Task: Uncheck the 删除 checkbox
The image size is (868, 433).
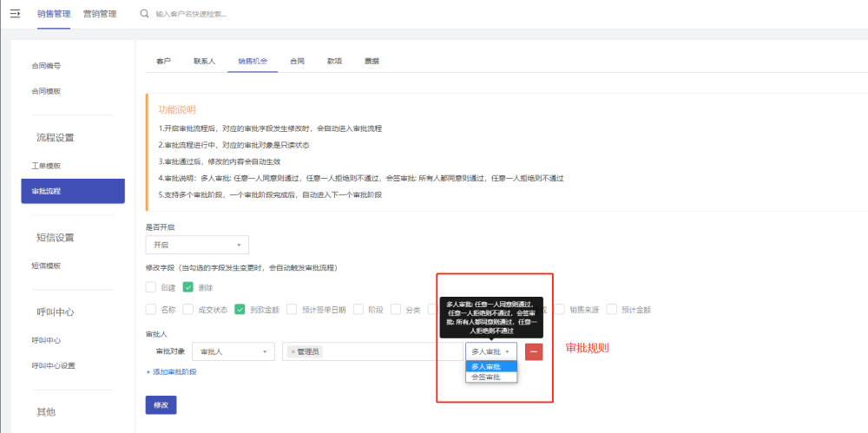Action: [x=187, y=287]
